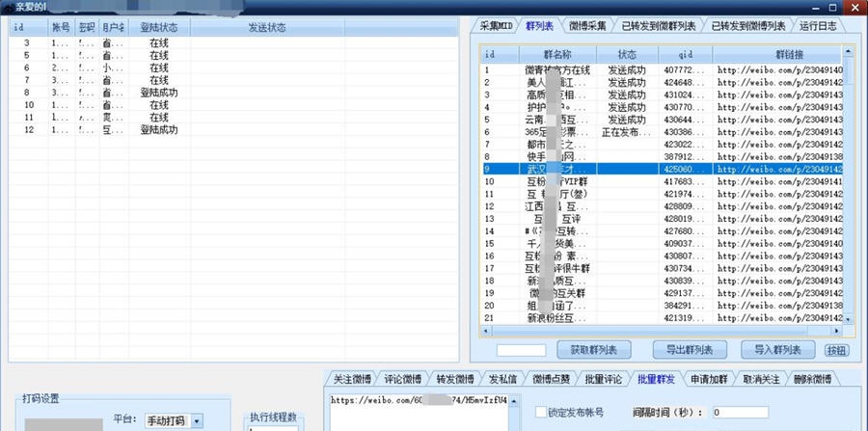
Task: Select group row 10 ending in VIP群
Action: point(662,181)
